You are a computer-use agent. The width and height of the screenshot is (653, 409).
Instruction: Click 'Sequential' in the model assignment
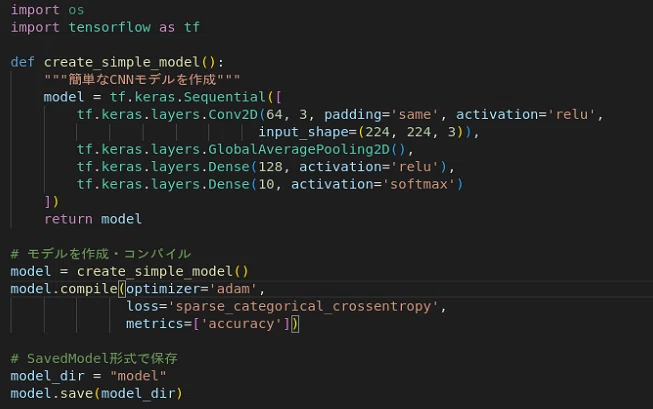pyautogui.click(x=224, y=97)
